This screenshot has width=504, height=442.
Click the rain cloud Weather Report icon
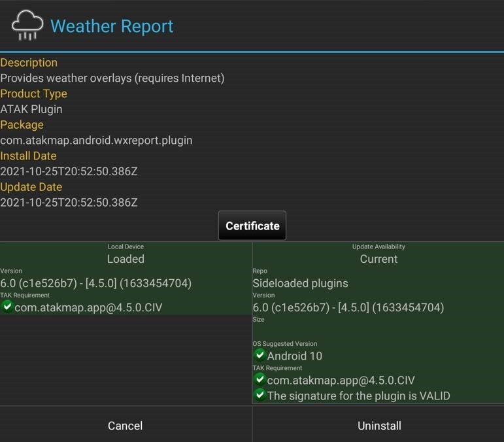(x=27, y=25)
